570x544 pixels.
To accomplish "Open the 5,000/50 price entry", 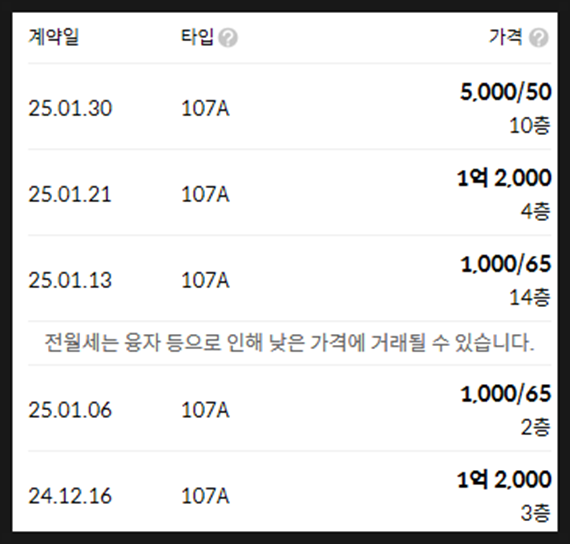I will click(506, 92).
